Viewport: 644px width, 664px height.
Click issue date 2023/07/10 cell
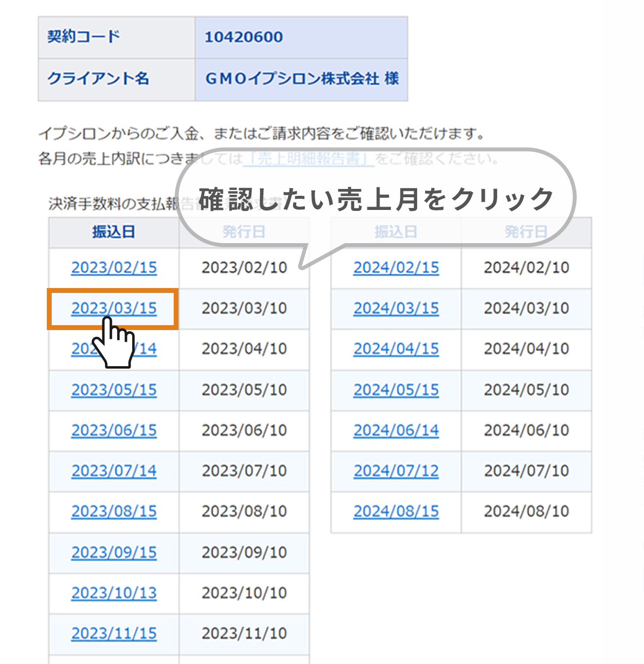244,471
